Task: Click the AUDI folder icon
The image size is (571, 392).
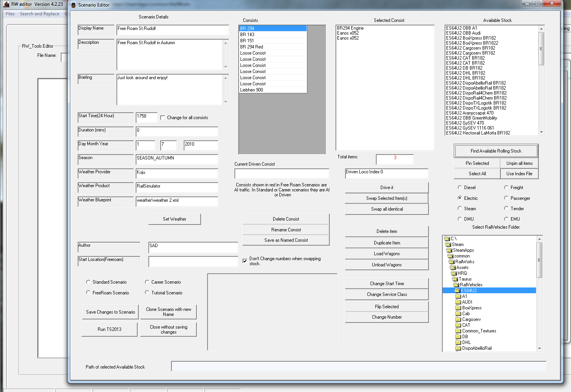Action: tap(458, 302)
